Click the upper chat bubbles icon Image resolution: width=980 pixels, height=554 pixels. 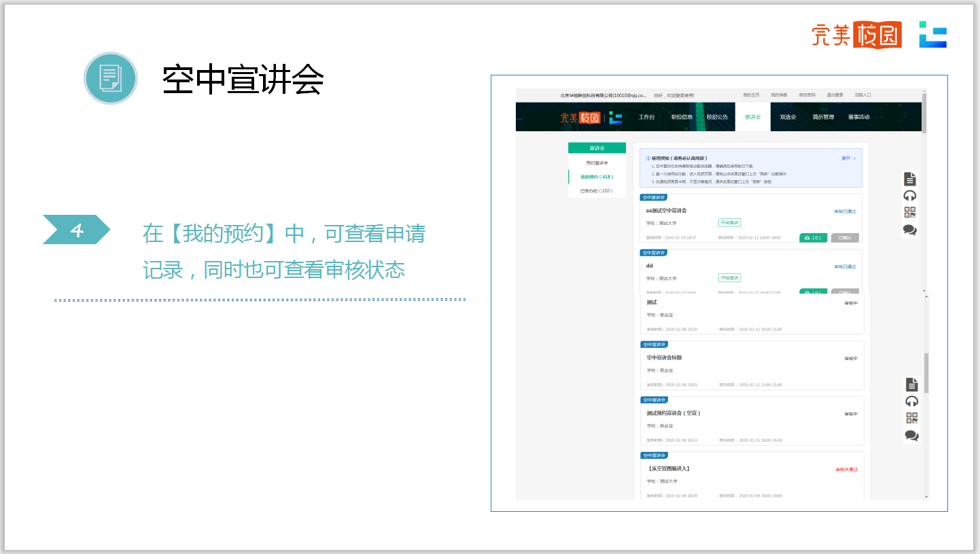(910, 230)
